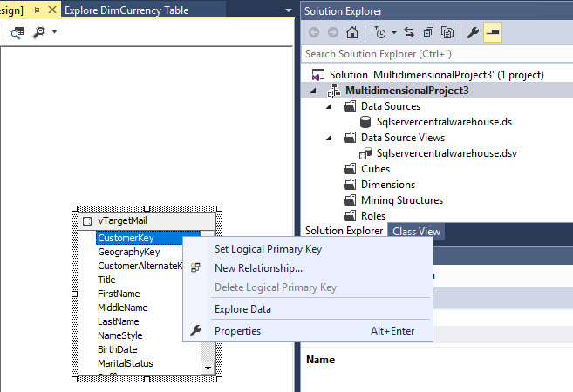
Task: Click the Mining Structures folder icon
Action: point(350,200)
